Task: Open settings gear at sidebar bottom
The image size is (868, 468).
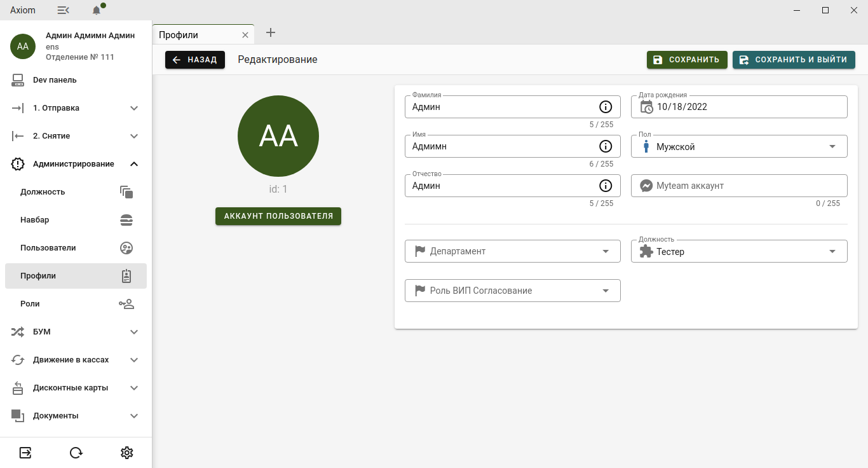Action: (x=127, y=453)
